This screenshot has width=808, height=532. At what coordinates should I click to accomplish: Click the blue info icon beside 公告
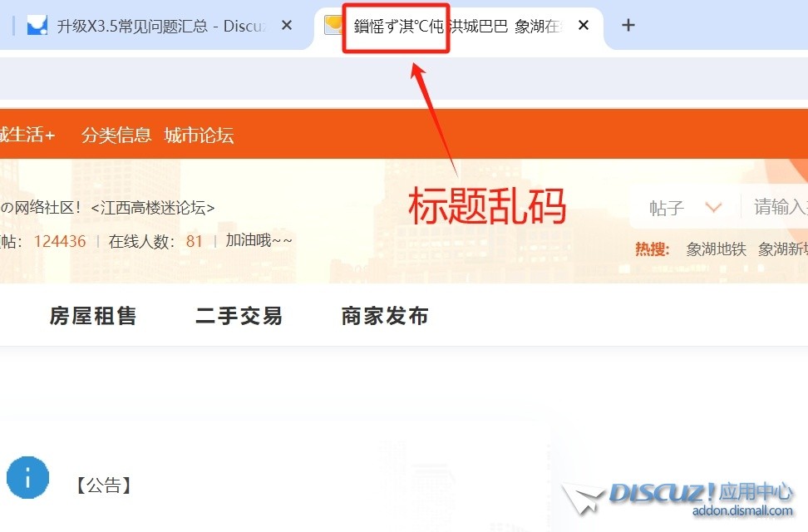tap(27, 477)
